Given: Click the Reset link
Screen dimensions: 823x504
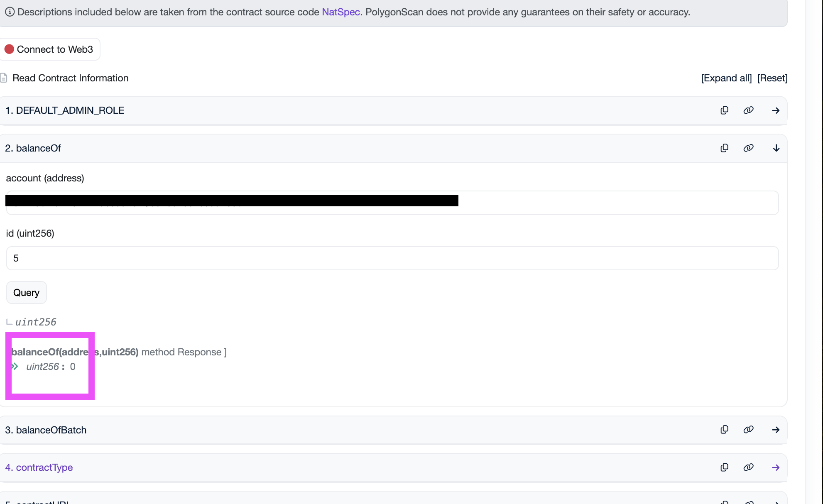Looking at the screenshot, I should click(x=772, y=78).
